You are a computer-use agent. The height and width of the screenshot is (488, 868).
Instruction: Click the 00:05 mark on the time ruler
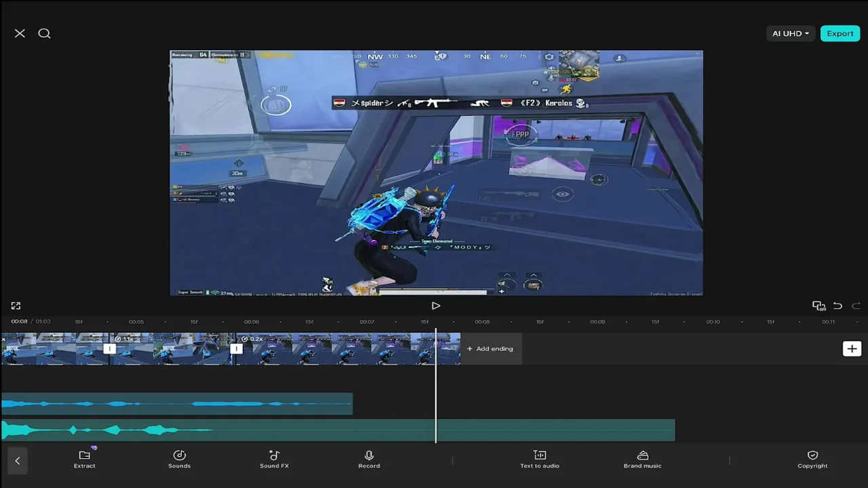[136, 321]
